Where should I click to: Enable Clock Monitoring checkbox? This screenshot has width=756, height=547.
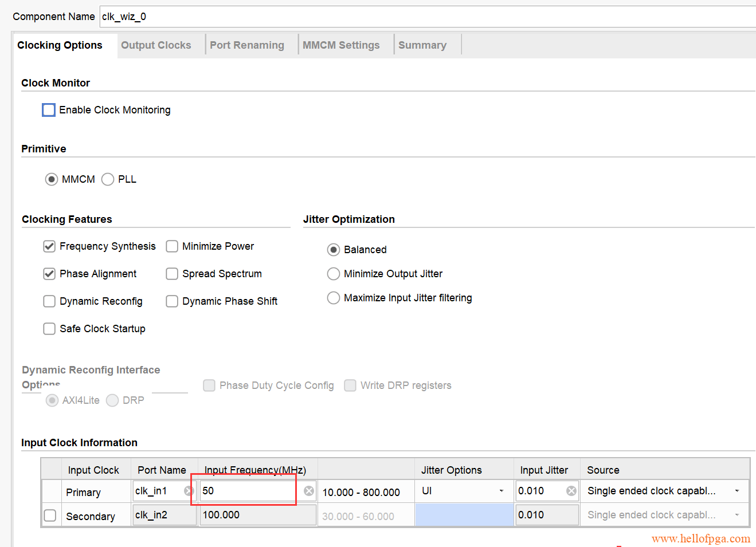pyautogui.click(x=49, y=110)
